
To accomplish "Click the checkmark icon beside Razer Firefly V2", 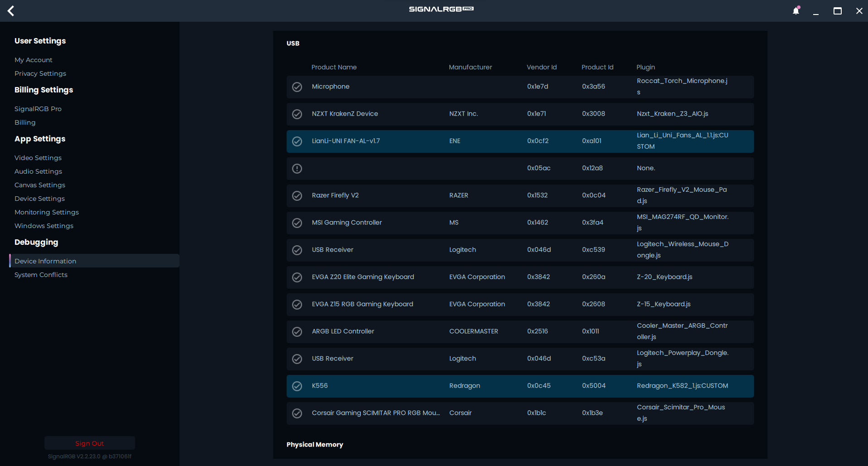I will pyautogui.click(x=297, y=196).
